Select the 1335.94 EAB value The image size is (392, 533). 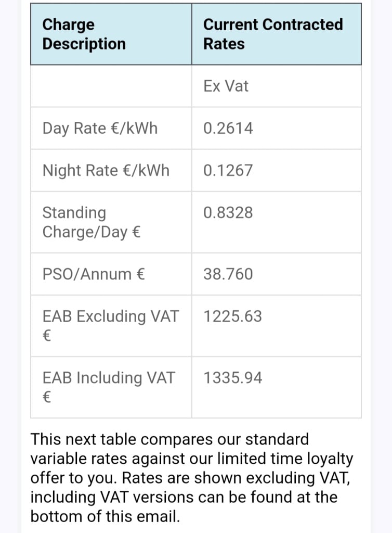(233, 378)
